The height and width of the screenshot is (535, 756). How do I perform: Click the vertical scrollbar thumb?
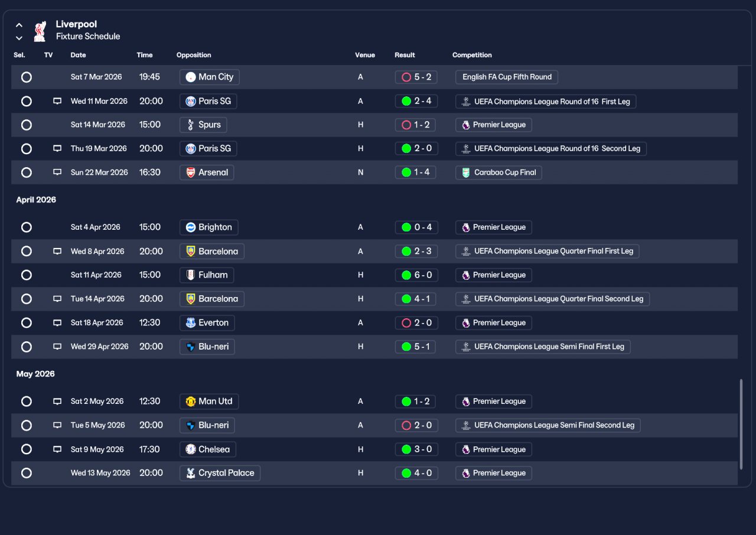pos(741,424)
